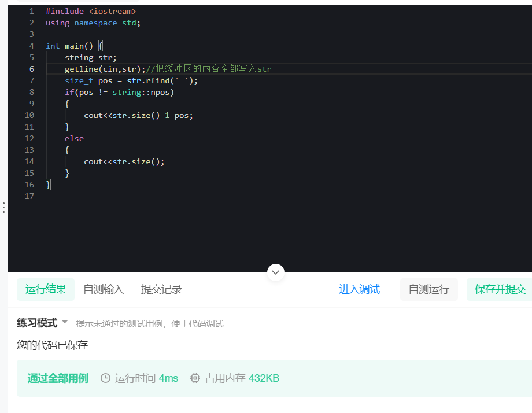Click the 自测运行 button
532x413 pixels.
pyautogui.click(x=429, y=289)
